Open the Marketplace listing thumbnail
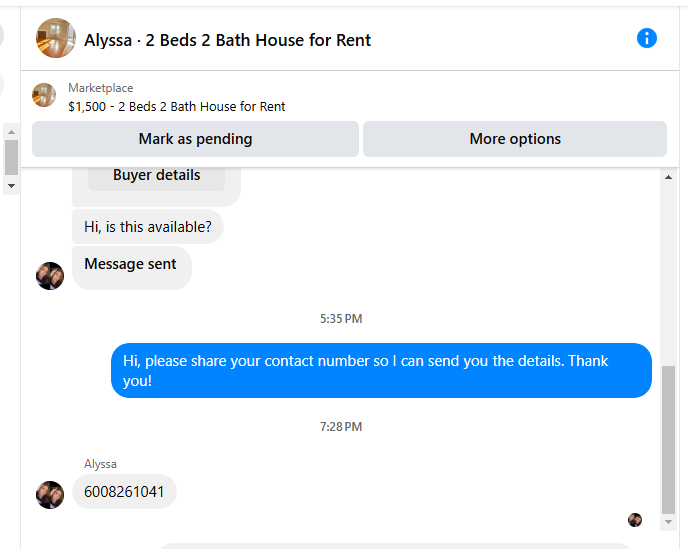Viewport: 688px width, 549px height. pyautogui.click(x=44, y=95)
